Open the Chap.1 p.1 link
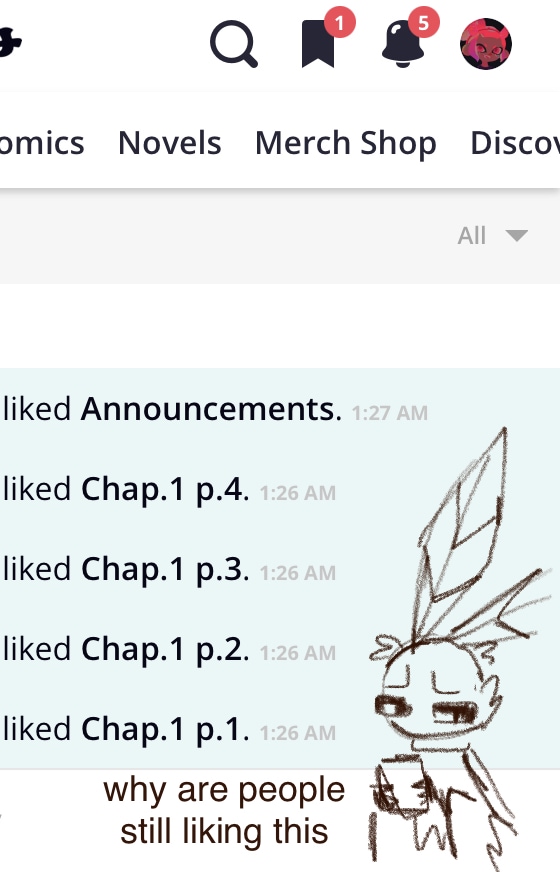560x872 pixels. [x=165, y=730]
